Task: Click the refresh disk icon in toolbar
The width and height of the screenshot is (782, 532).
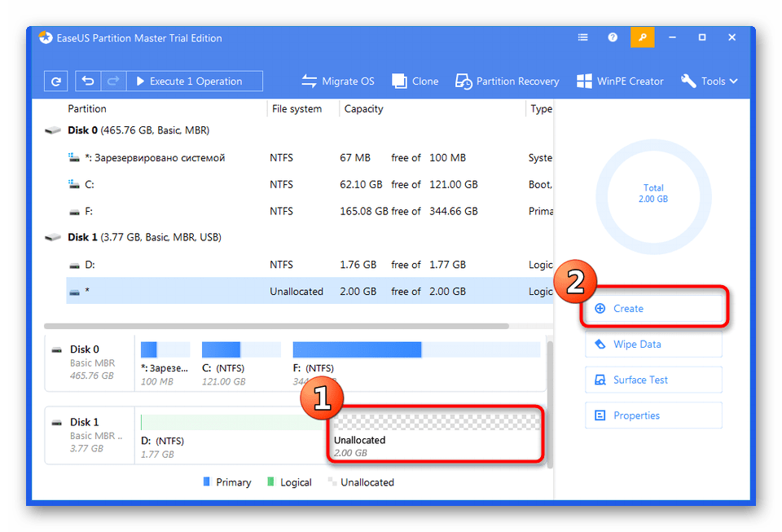Action: (55, 81)
